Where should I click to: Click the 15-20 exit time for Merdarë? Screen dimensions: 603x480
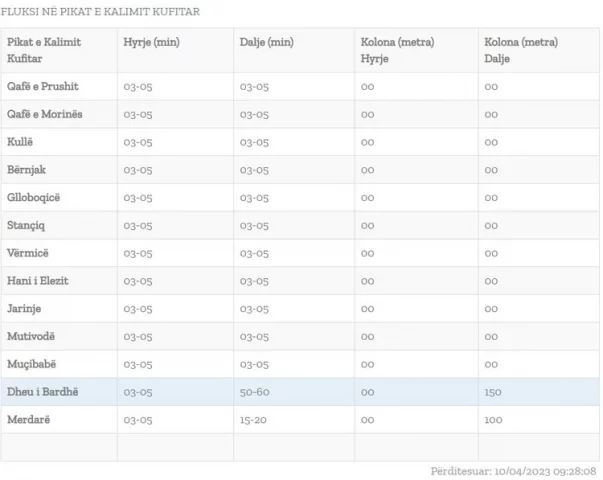[x=255, y=419]
